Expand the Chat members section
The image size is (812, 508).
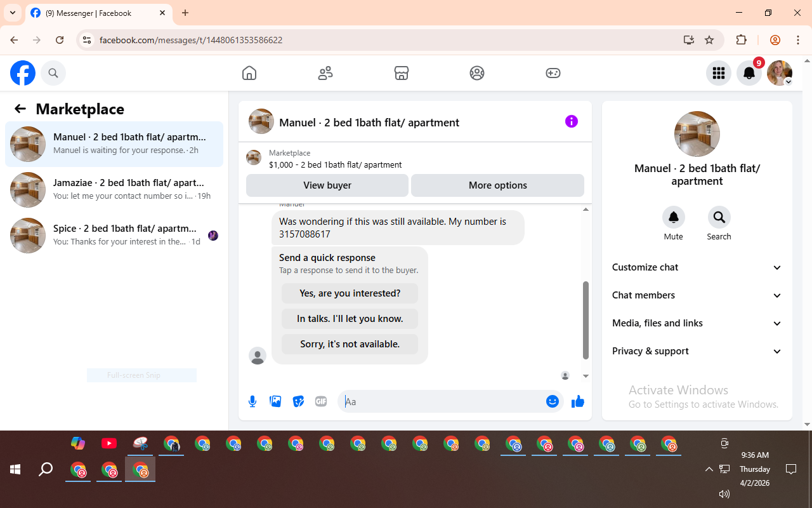[697, 295]
